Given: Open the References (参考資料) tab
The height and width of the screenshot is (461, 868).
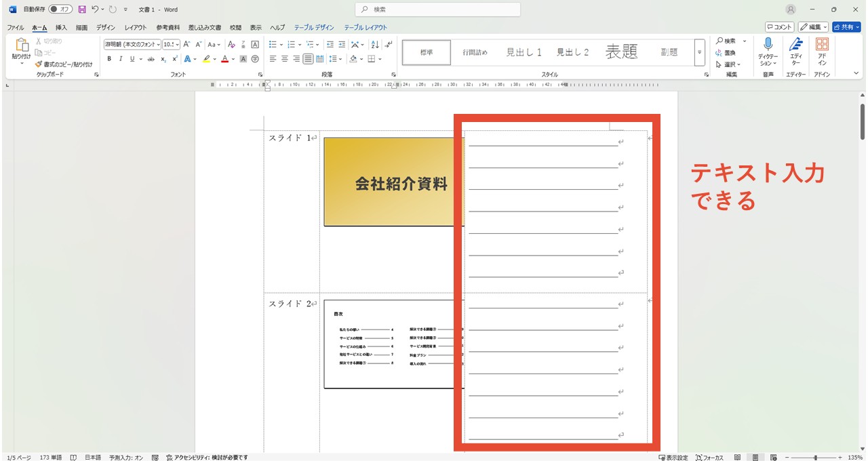Looking at the screenshot, I should coord(168,28).
